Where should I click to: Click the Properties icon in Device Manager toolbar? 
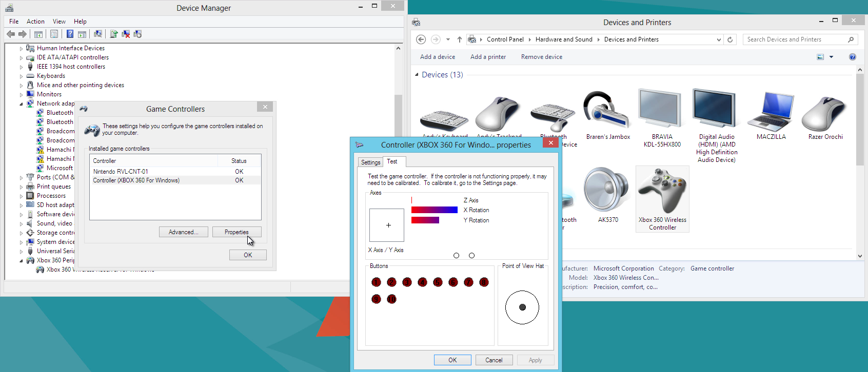click(x=54, y=34)
